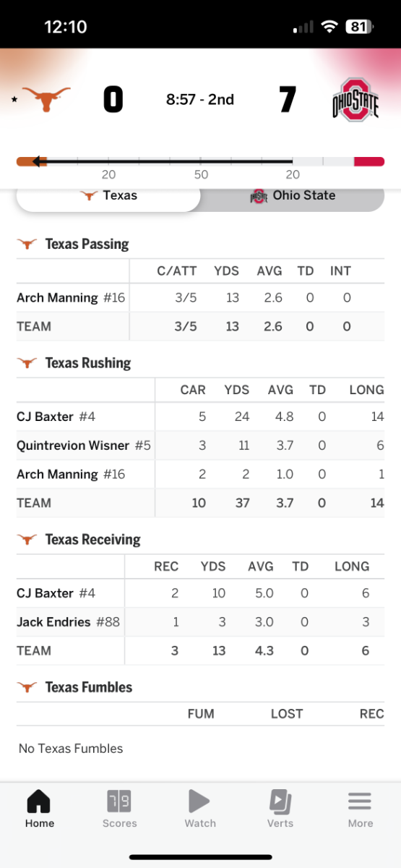
Task: Tap the Texas Rushing section header
Action: point(88,363)
